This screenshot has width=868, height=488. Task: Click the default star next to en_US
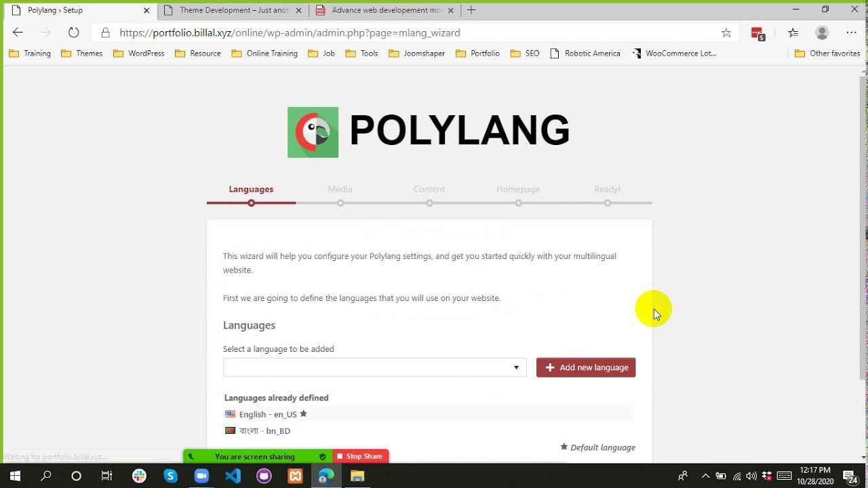303,413
